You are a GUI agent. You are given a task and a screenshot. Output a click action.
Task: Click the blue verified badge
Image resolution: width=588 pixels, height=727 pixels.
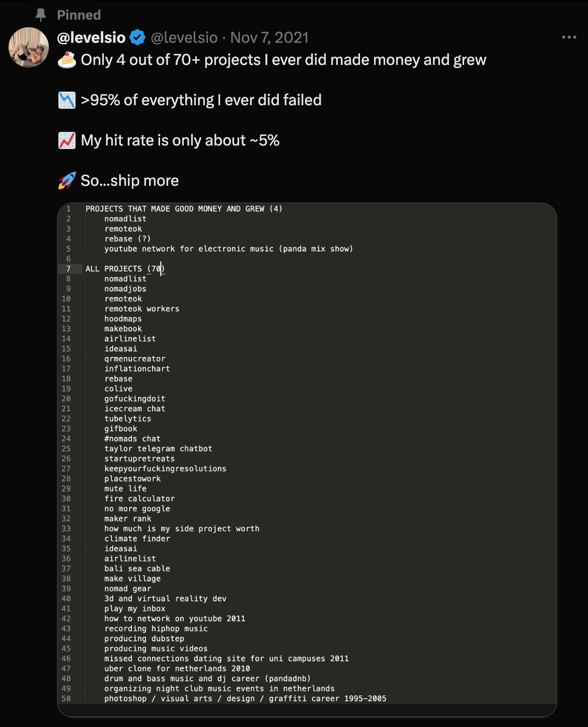137,38
